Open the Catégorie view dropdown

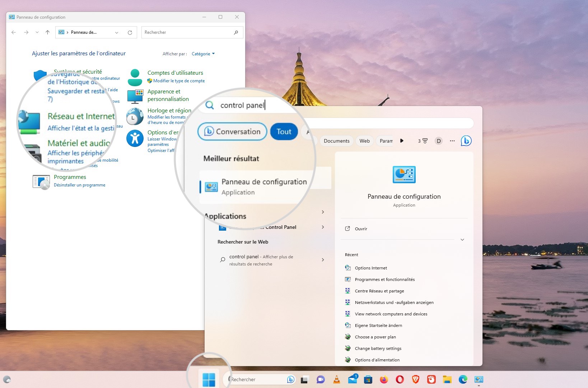click(203, 54)
